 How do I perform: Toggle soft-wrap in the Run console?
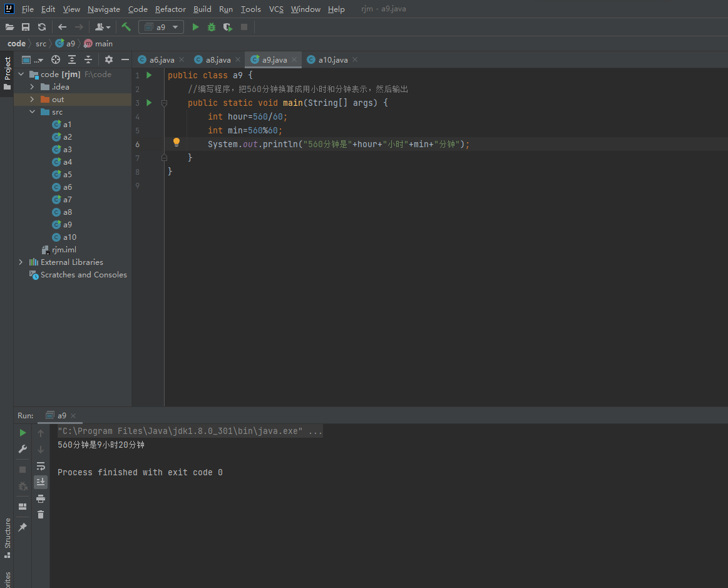(41, 466)
